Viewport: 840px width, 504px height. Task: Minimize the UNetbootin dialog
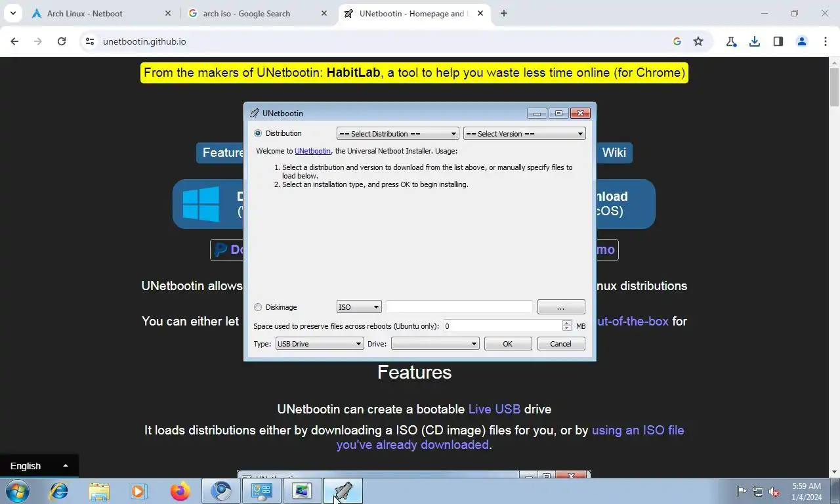tap(537, 113)
